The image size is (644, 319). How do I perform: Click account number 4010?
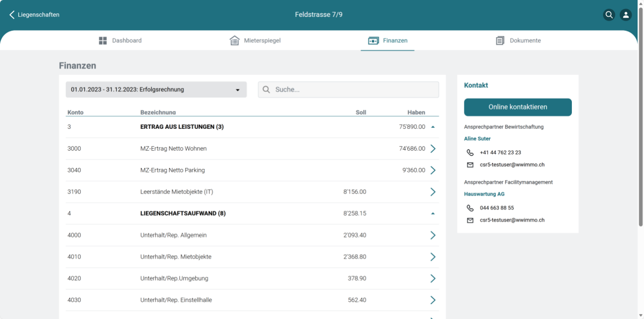(x=74, y=257)
